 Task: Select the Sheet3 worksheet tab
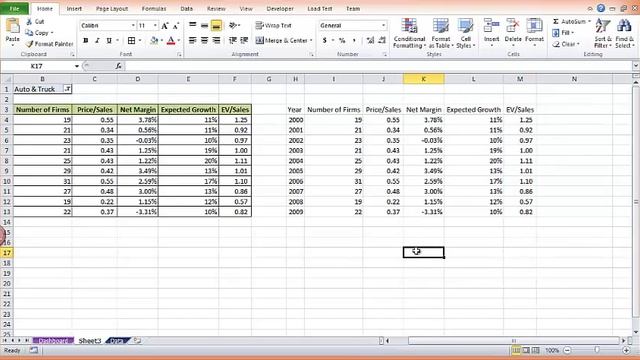89,340
